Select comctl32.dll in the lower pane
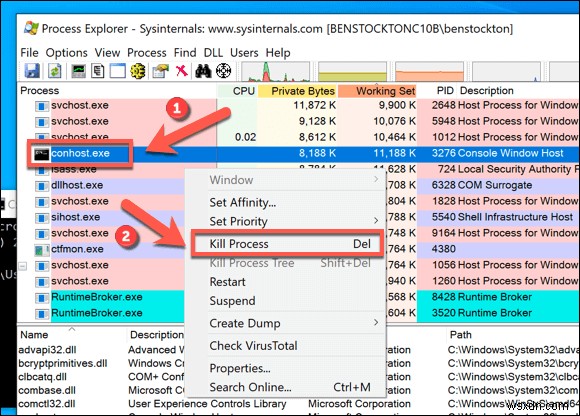Screen dimensions: 580x416 (47, 404)
